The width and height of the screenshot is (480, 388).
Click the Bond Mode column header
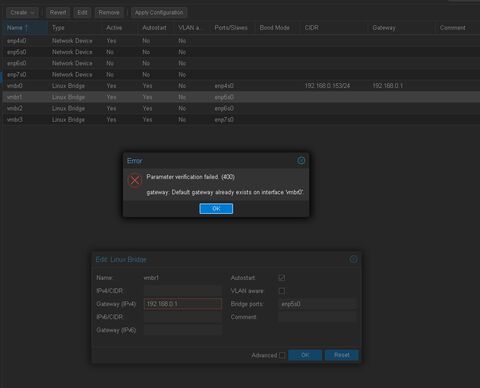coord(278,28)
